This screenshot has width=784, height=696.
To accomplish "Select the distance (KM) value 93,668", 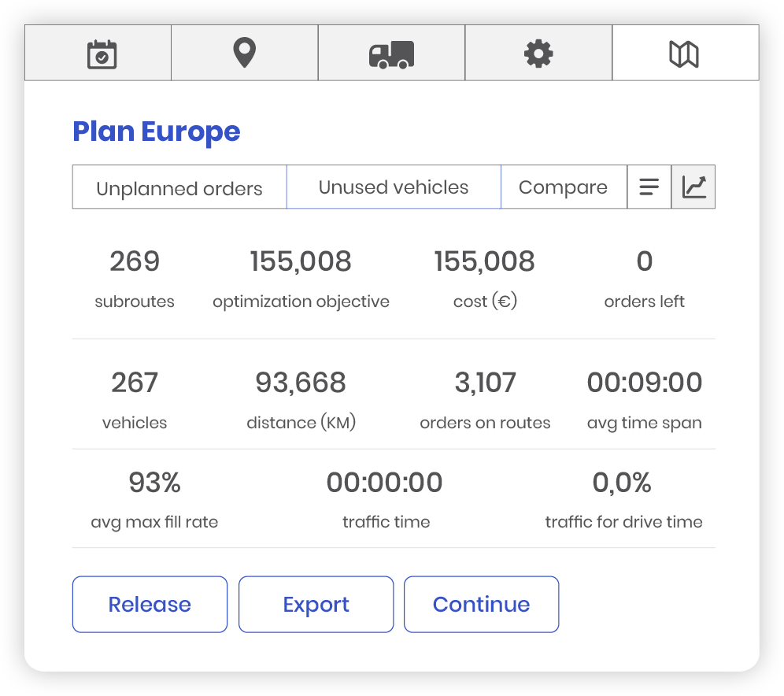I will pyautogui.click(x=301, y=383).
